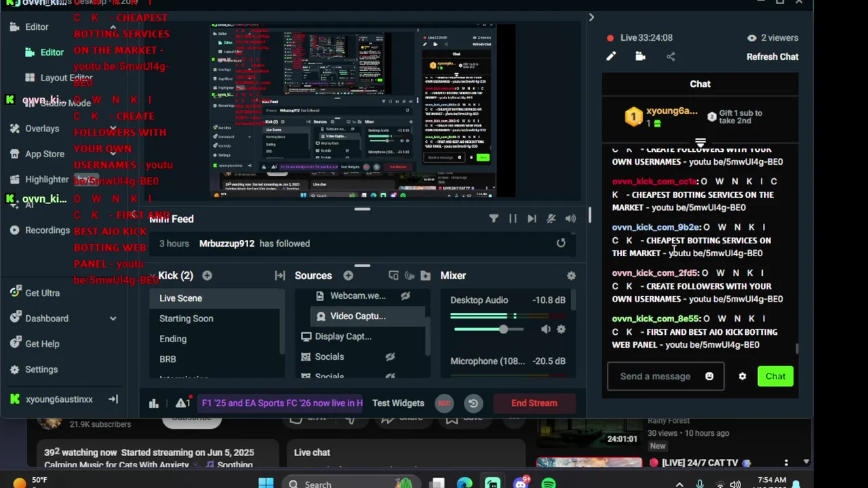Open the App Store section
Viewport: 868px width, 488px height.
coord(37,154)
